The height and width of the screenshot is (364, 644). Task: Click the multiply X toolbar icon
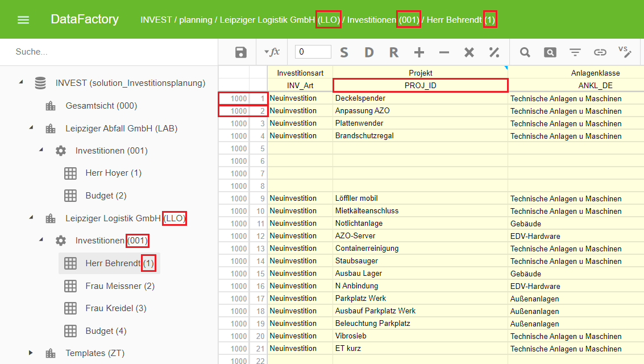tap(469, 52)
